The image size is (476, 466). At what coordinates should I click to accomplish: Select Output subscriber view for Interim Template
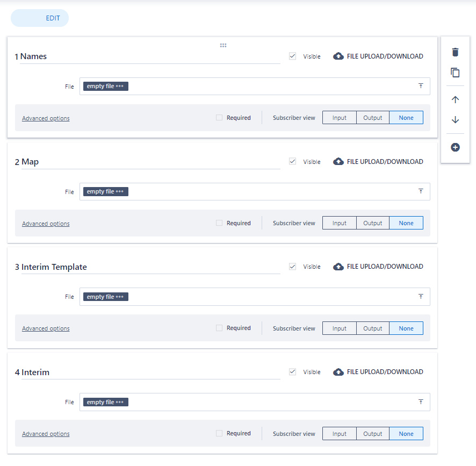[372, 328]
